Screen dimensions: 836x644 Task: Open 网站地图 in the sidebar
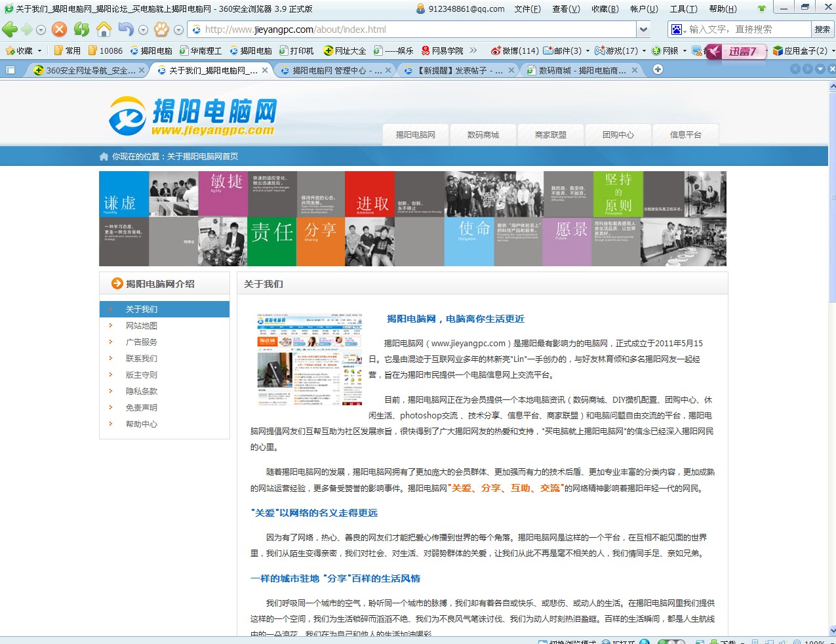pos(142,325)
